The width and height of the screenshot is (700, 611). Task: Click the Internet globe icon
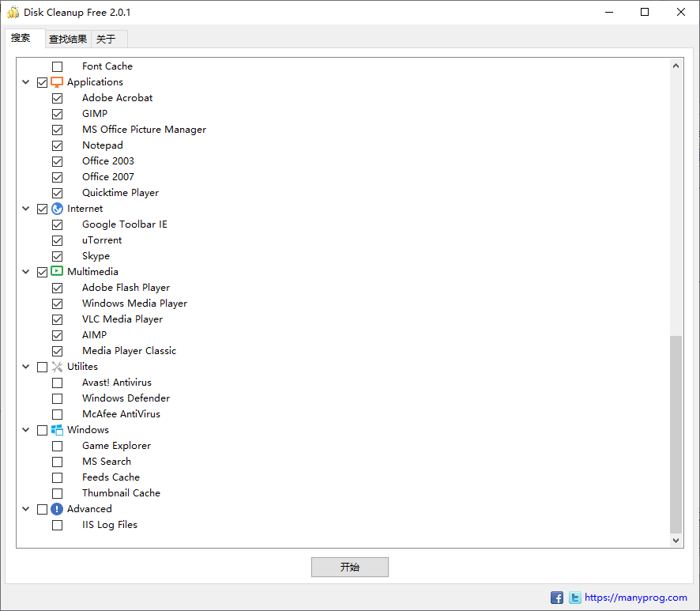coord(56,208)
